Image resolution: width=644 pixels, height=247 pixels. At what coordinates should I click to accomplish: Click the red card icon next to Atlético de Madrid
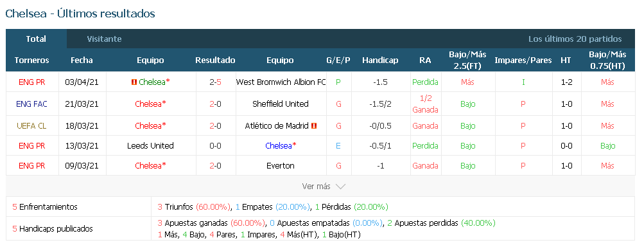314,125
